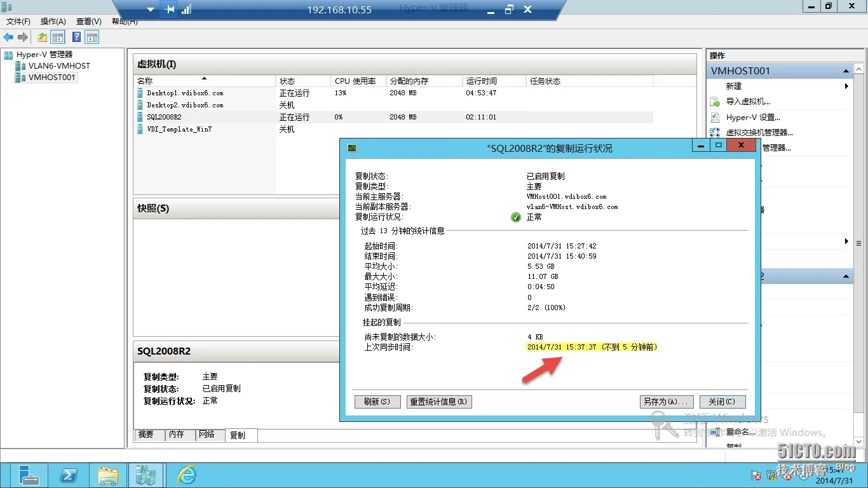868x488 pixels.
Task: Click 虚拟交换机管理器... in the actions pane
Action: coord(759,133)
